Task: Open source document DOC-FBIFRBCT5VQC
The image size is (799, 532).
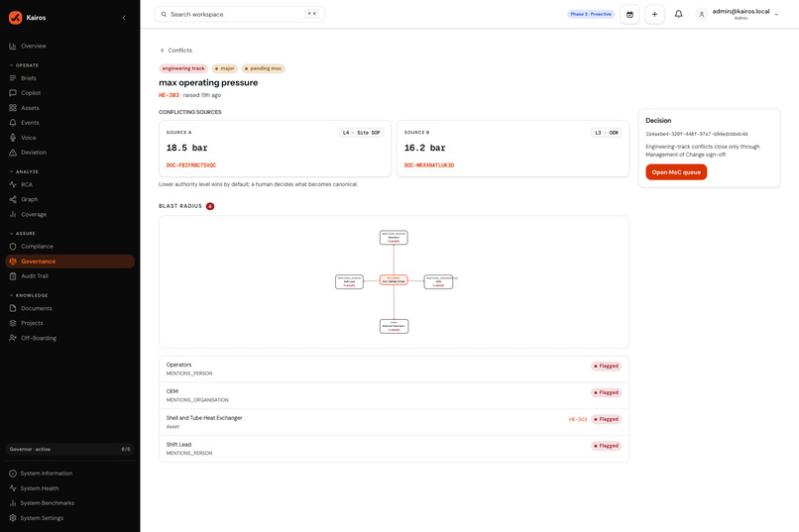Action: (191, 165)
